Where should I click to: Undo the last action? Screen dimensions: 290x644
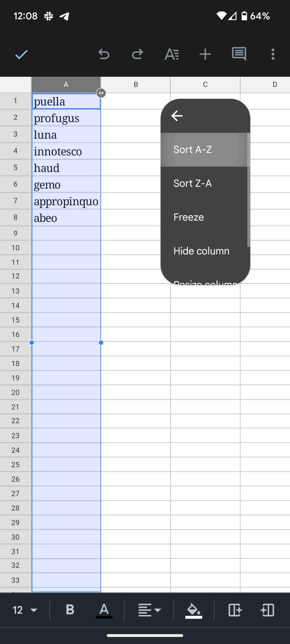click(104, 54)
